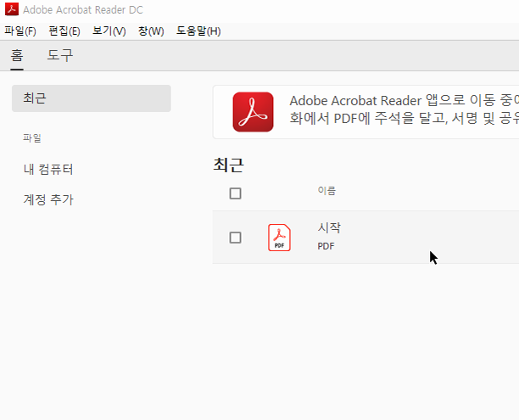Click the 최근 heading above the file list
The image size is (519, 420).
[229, 165]
